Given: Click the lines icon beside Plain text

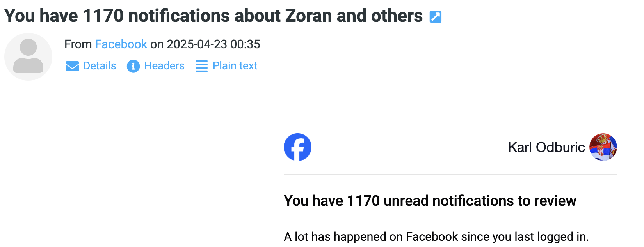Looking at the screenshot, I should [201, 66].
